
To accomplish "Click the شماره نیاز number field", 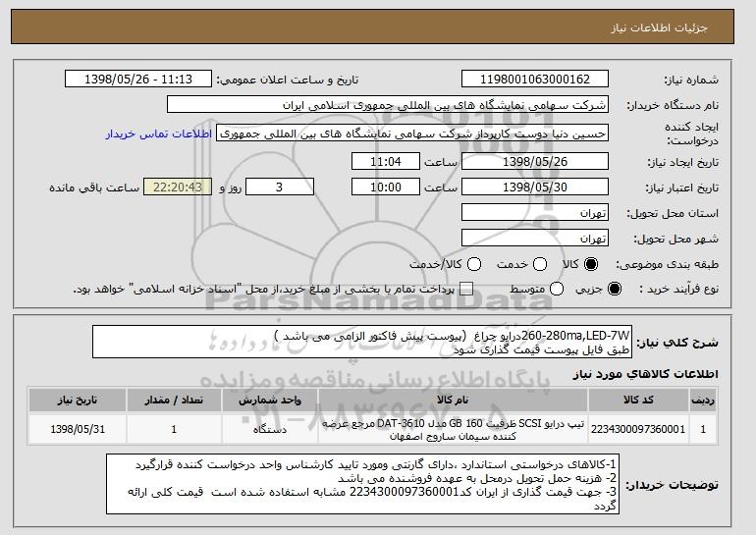I will (x=535, y=80).
